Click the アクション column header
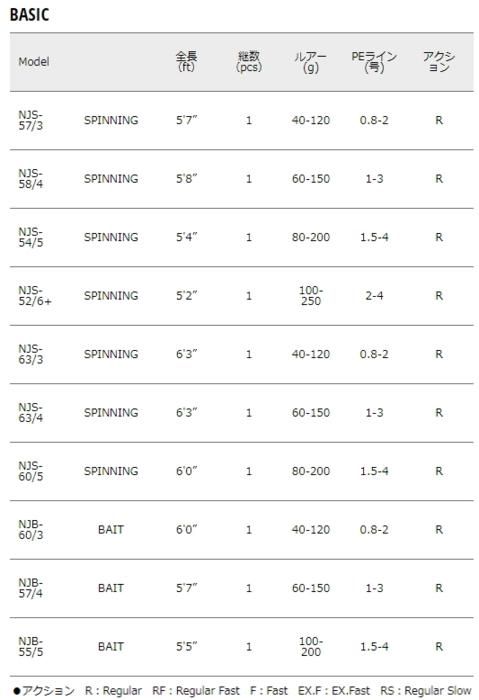 coord(439,62)
